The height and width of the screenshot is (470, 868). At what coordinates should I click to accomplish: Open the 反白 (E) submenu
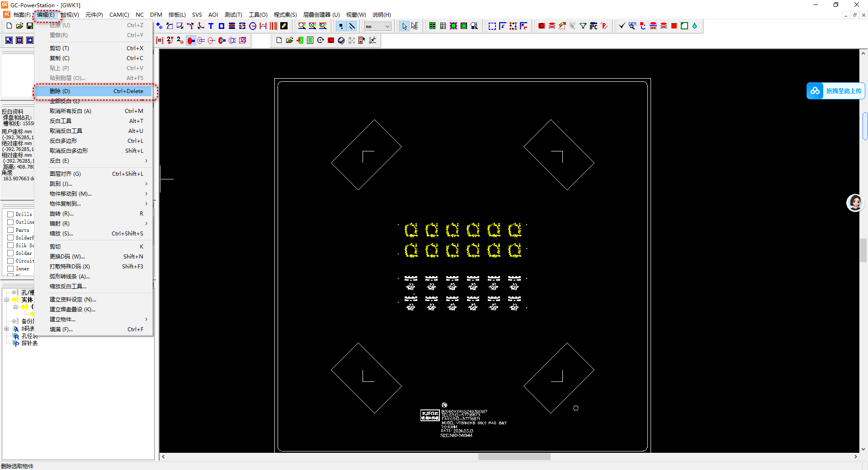94,161
